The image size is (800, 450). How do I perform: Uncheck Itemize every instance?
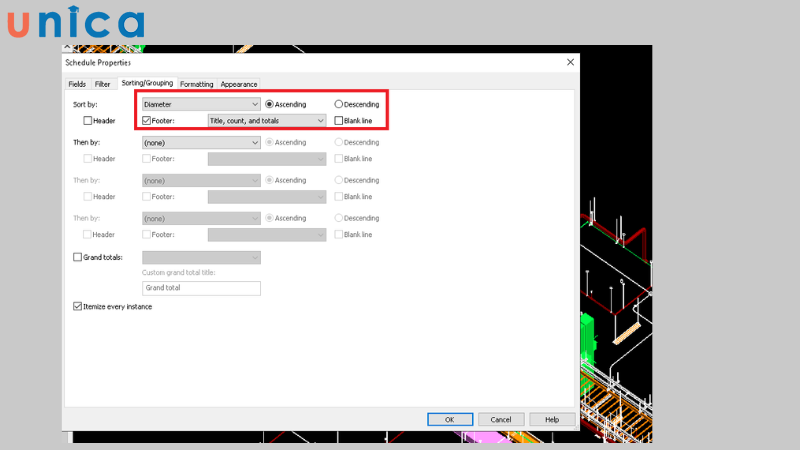(x=78, y=307)
